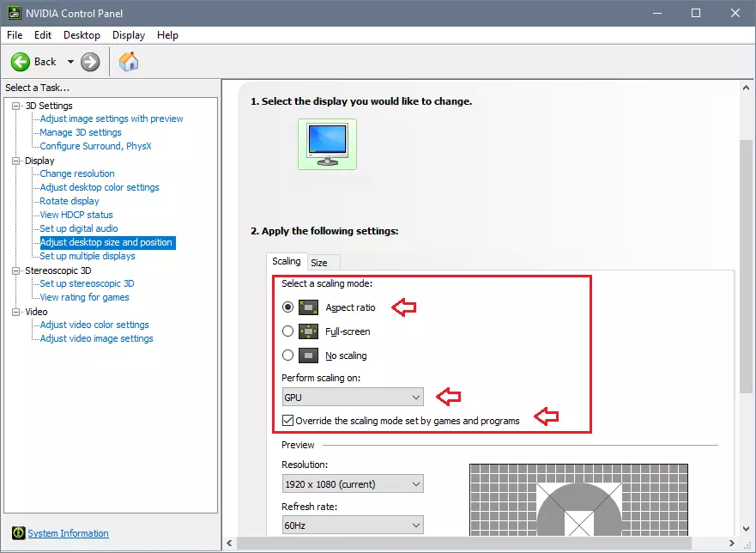Click the System Information icon
The height and width of the screenshot is (553, 756).
point(18,532)
